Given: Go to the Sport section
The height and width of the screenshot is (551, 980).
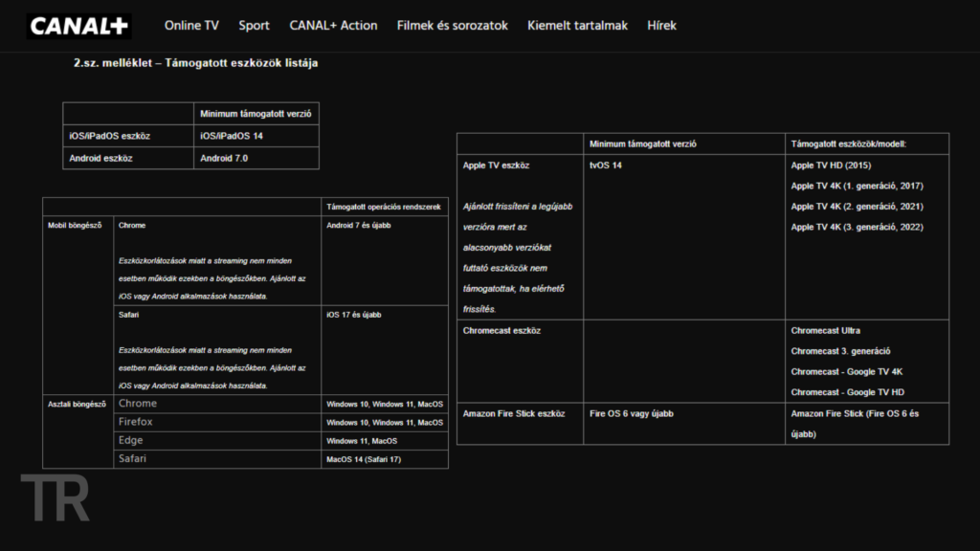Looking at the screenshot, I should click(x=254, y=26).
